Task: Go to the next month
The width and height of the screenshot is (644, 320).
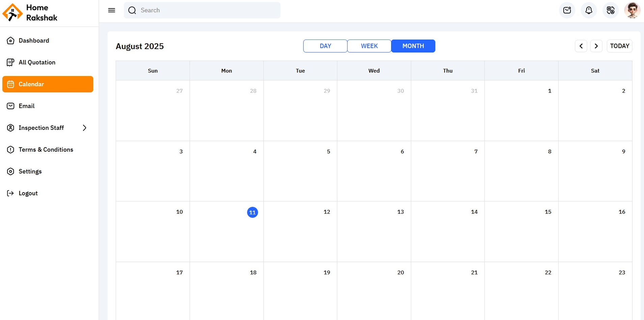Action: pyautogui.click(x=596, y=46)
